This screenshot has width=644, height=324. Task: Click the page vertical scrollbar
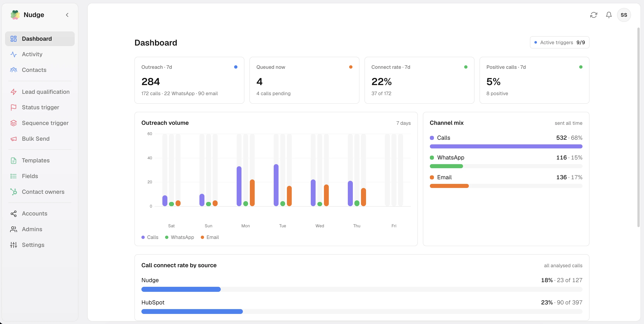638,127
